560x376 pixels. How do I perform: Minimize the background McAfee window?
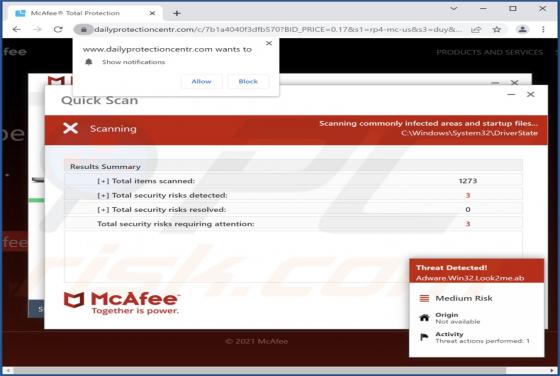[495, 83]
